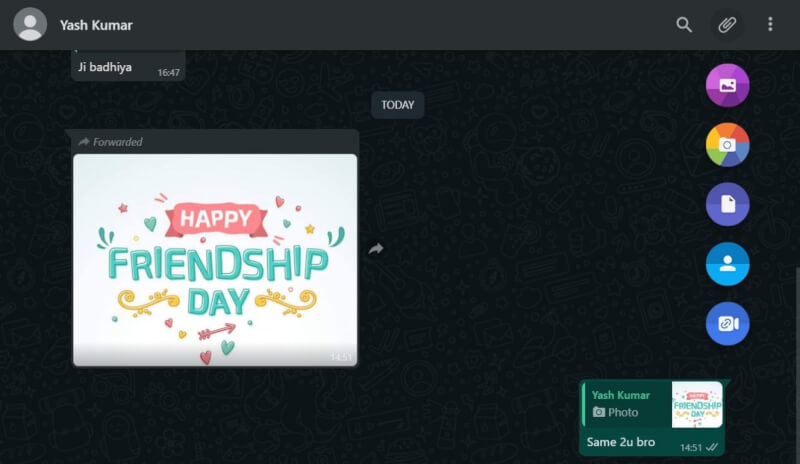Click the 'Same 2u bro' message text
The width and height of the screenshot is (800, 464).
click(x=620, y=442)
